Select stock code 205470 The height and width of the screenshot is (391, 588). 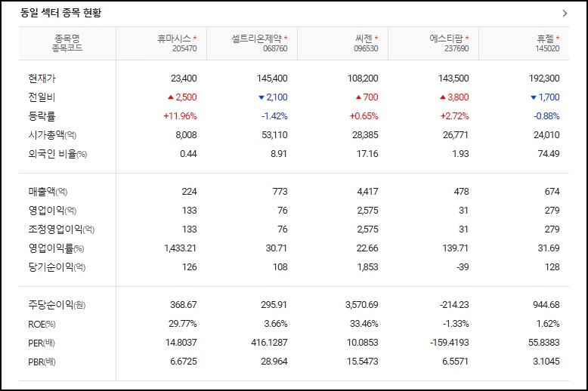tap(184, 48)
